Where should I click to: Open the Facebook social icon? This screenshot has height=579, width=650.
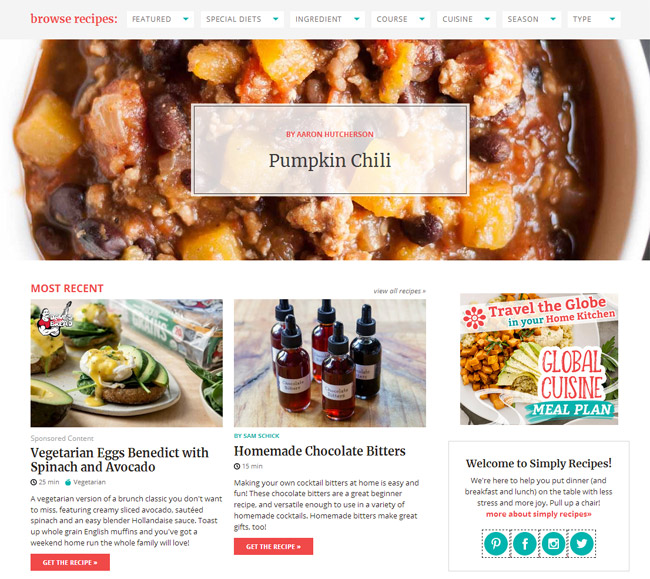(525, 543)
